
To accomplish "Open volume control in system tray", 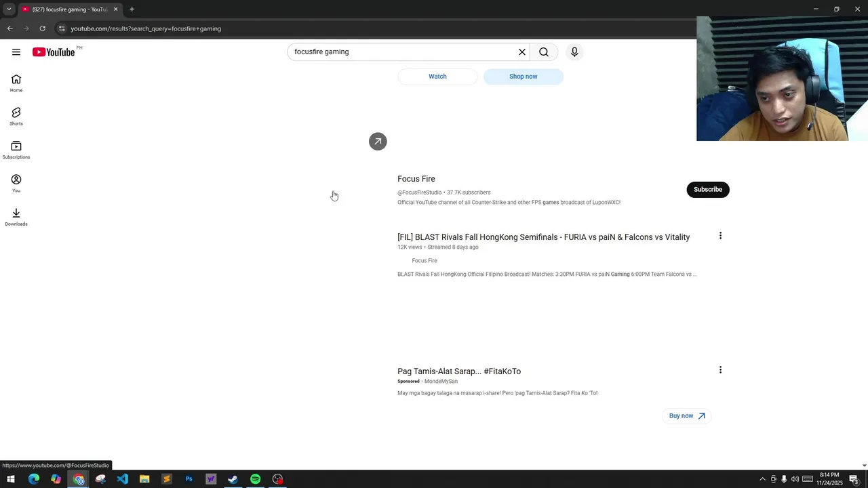I will click(795, 479).
